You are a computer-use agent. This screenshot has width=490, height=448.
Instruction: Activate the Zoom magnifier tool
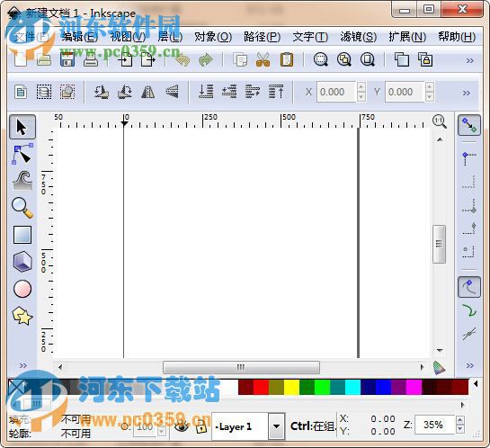(22, 208)
